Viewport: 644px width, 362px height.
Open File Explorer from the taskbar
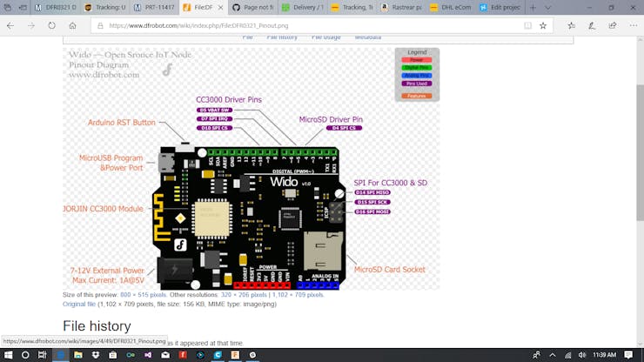tap(78, 355)
